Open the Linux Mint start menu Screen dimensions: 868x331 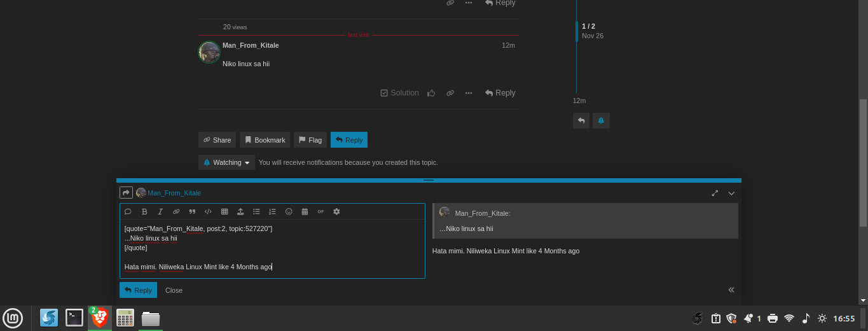(x=13, y=318)
